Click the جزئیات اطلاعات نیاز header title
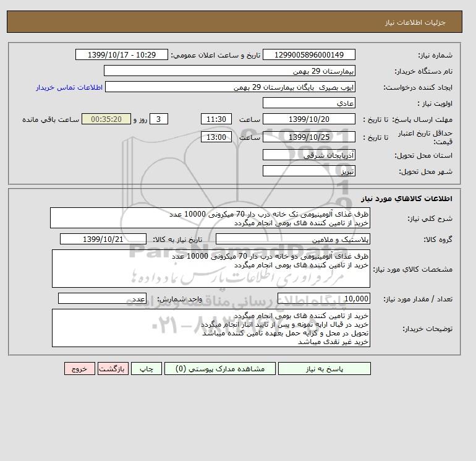The image size is (476, 461). tap(415, 22)
